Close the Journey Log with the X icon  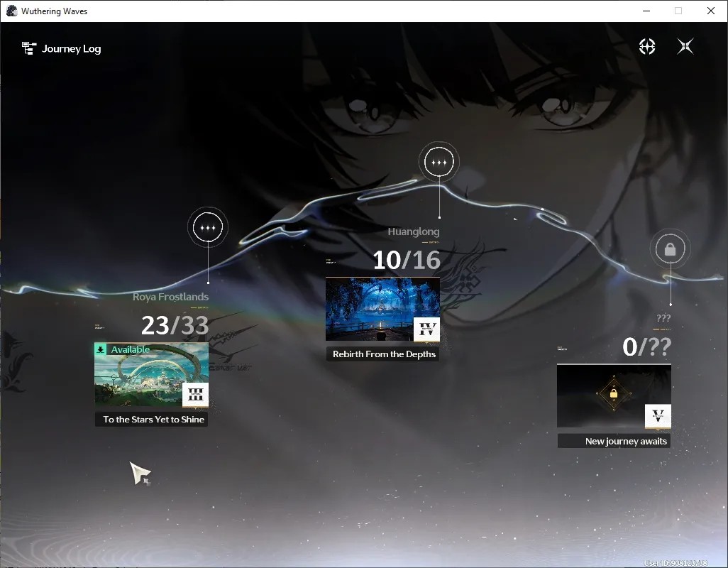[x=685, y=46]
